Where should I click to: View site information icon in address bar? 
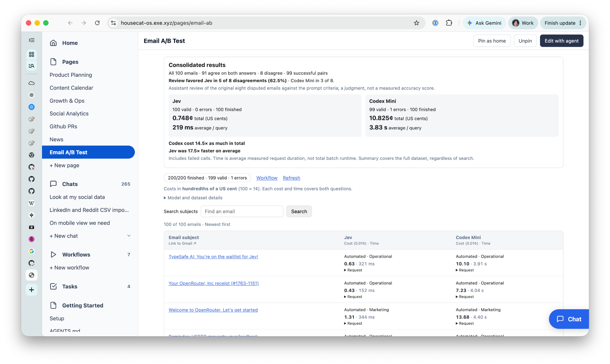113,23
